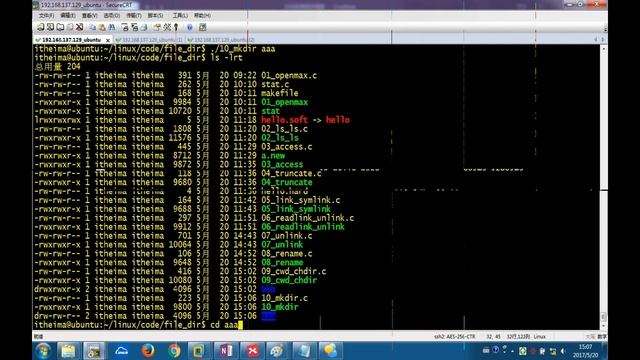Open Session Options from the toolbar

point(157,27)
